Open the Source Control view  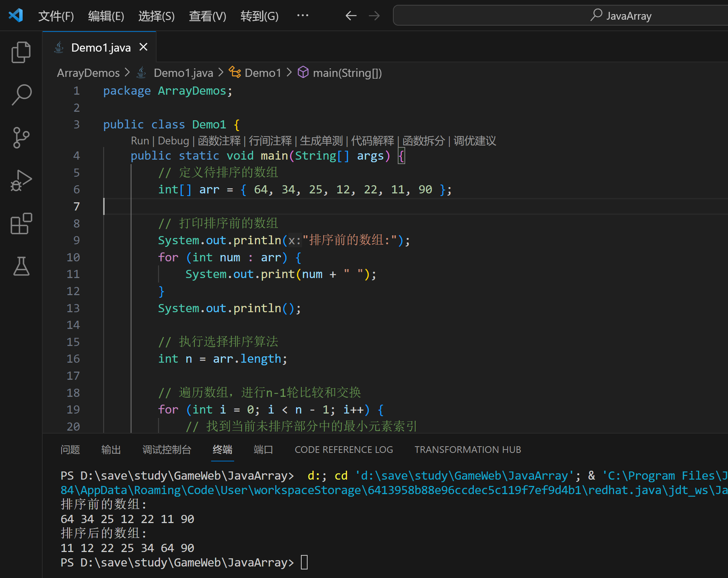click(21, 138)
